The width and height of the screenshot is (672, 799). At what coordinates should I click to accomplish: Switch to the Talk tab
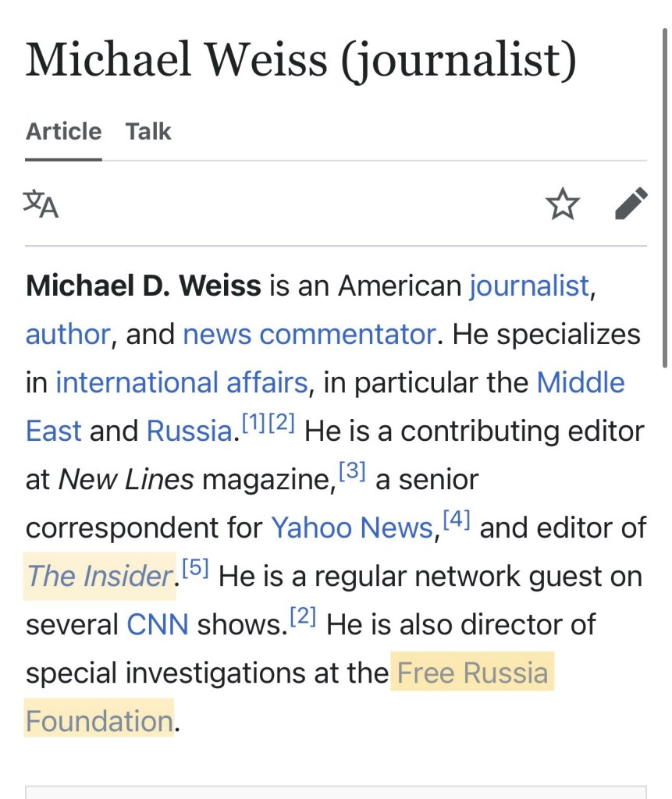coord(148,131)
